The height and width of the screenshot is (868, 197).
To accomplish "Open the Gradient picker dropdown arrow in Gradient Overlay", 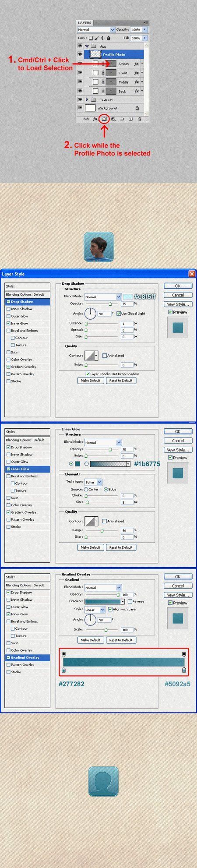I will [123, 602].
